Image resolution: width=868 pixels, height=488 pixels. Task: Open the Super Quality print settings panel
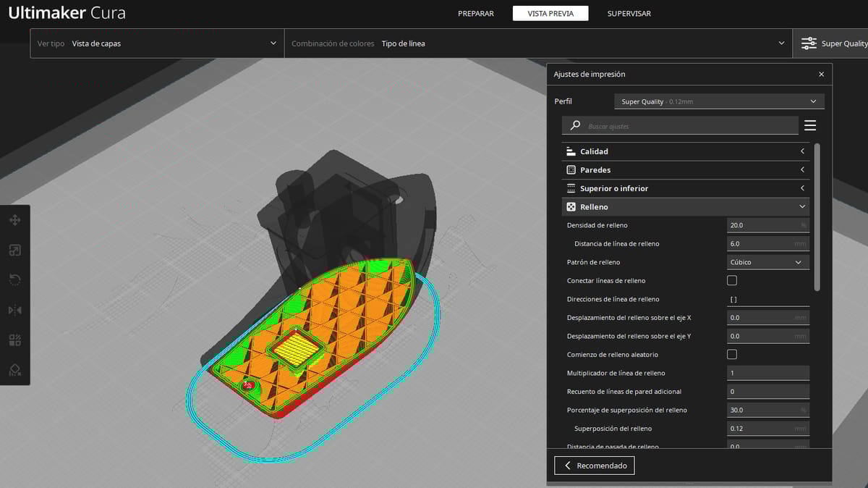coord(830,43)
